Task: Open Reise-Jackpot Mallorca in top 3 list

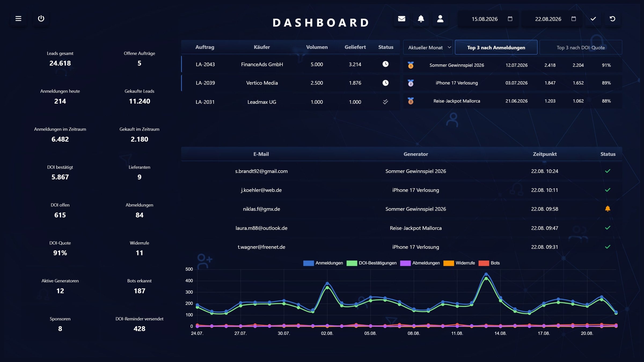Action: [x=457, y=101]
